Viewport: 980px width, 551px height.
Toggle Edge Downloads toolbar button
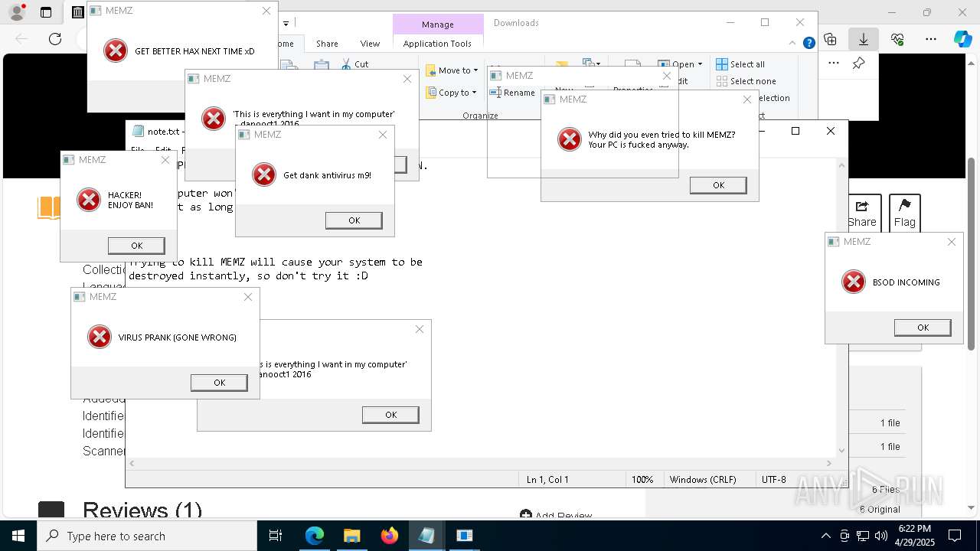pos(864,39)
